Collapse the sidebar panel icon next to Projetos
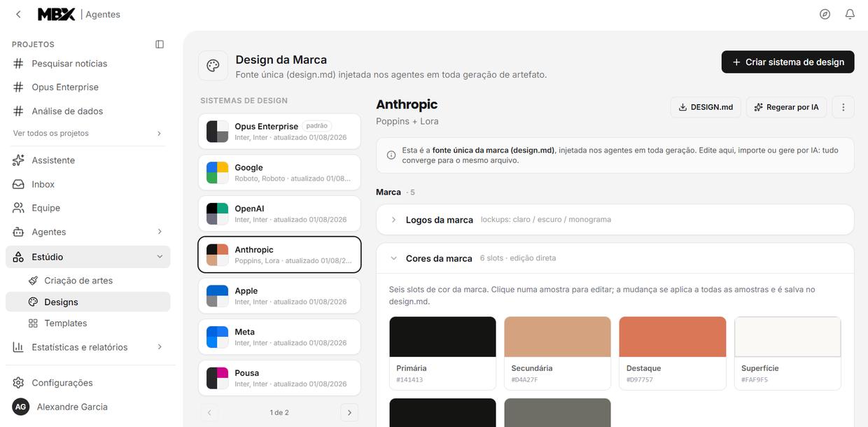The width and height of the screenshot is (868, 427). pyautogui.click(x=160, y=44)
